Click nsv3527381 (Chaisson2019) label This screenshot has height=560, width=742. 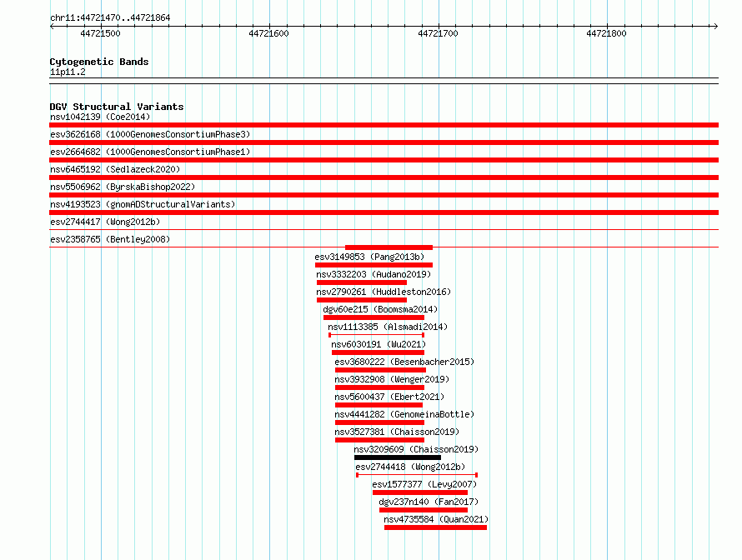point(397,432)
